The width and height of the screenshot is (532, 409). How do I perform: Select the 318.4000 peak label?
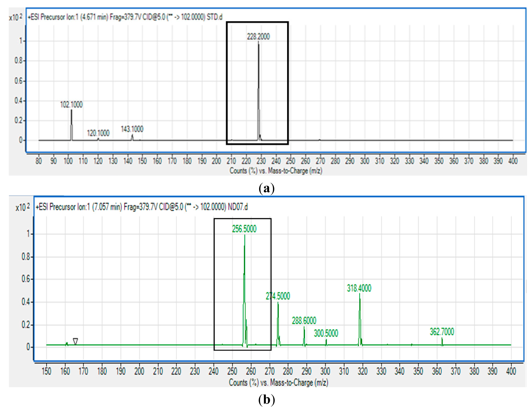tap(359, 288)
